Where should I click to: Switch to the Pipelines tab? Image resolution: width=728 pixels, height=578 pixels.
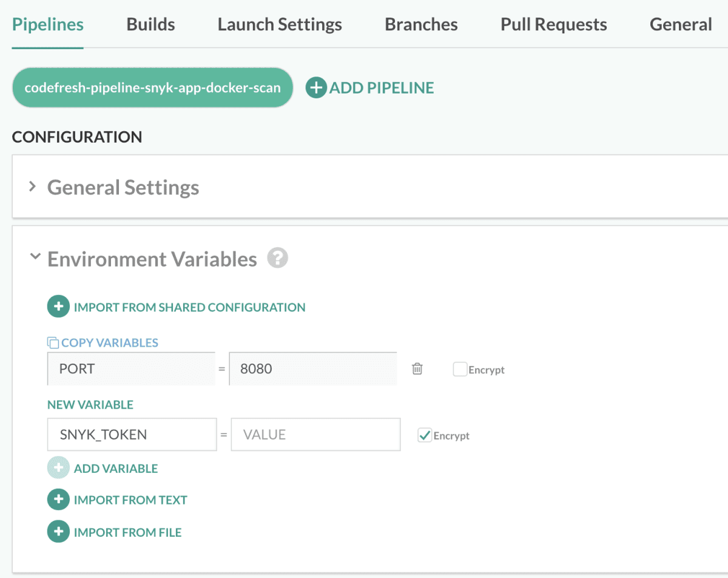tap(48, 24)
